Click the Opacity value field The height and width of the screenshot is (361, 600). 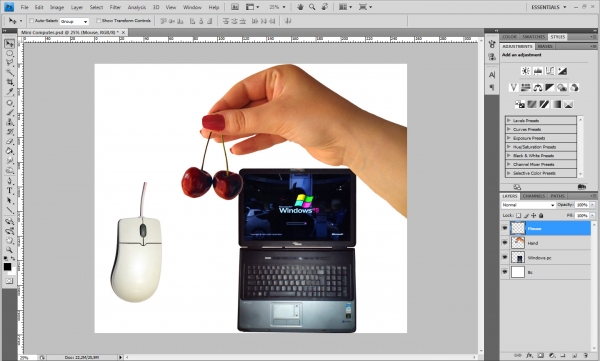pyautogui.click(x=582, y=205)
